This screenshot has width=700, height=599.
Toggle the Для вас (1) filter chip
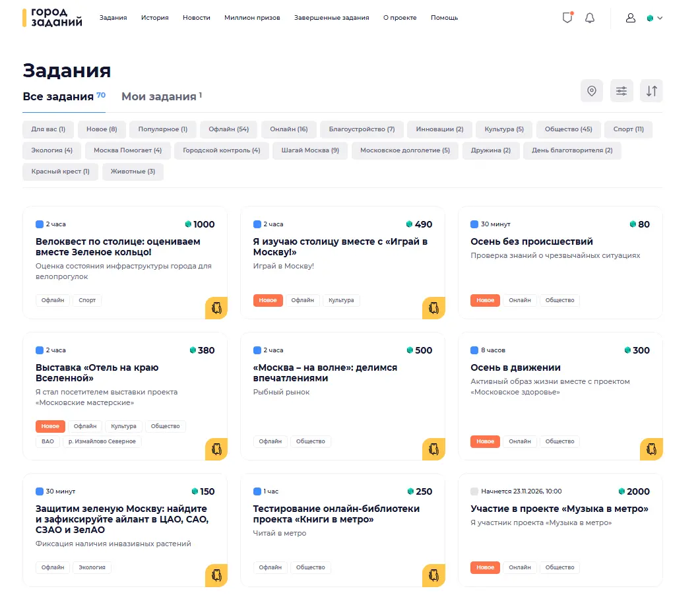pyautogui.click(x=48, y=129)
